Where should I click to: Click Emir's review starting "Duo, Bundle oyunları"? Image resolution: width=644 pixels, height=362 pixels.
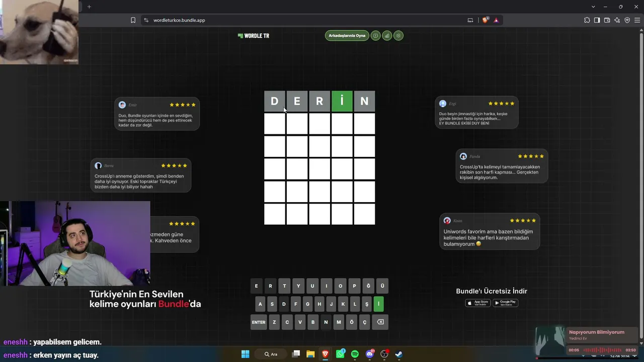[157, 114]
